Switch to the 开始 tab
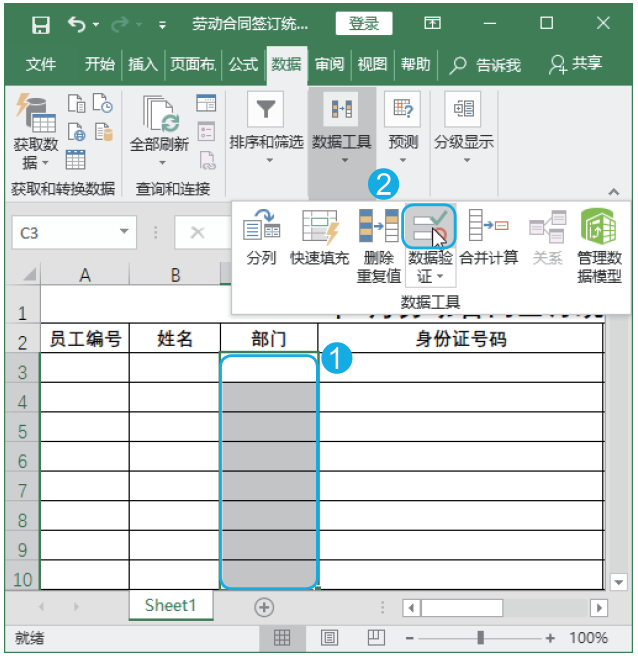The height and width of the screenshot is (656, 638). (100, 64)
